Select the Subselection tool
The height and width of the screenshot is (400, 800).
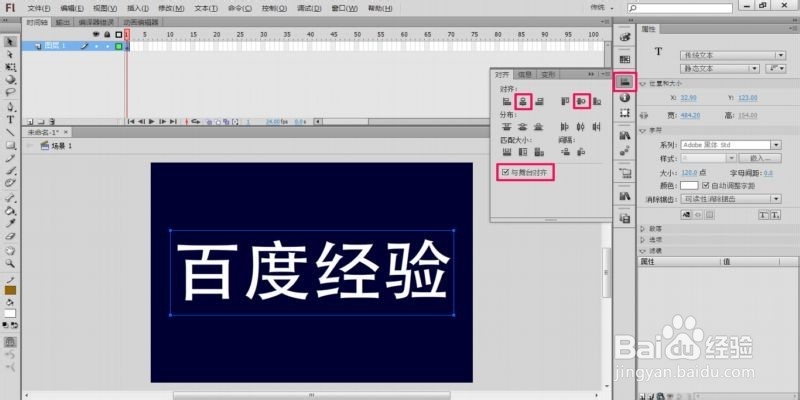pos(10,54)
